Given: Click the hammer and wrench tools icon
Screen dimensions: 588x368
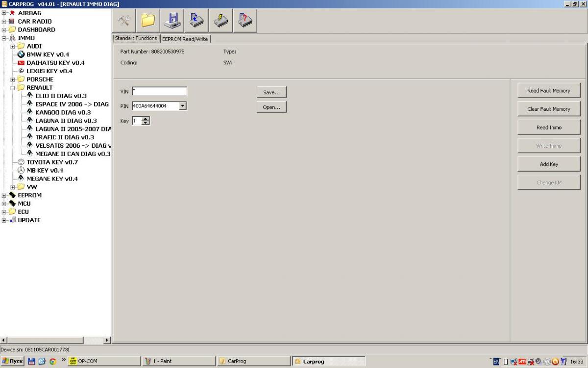Looking at the screenshot, I should [124, 21].
